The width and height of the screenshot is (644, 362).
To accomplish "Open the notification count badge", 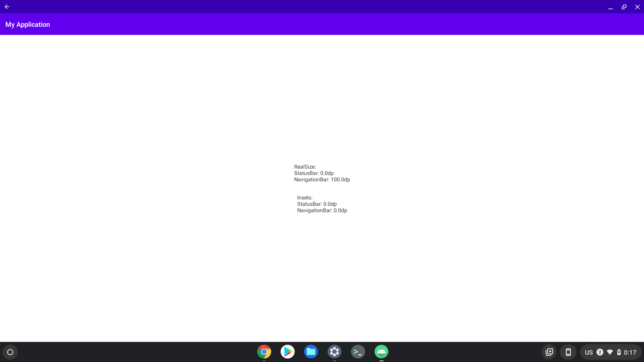I will pos(600,352).
